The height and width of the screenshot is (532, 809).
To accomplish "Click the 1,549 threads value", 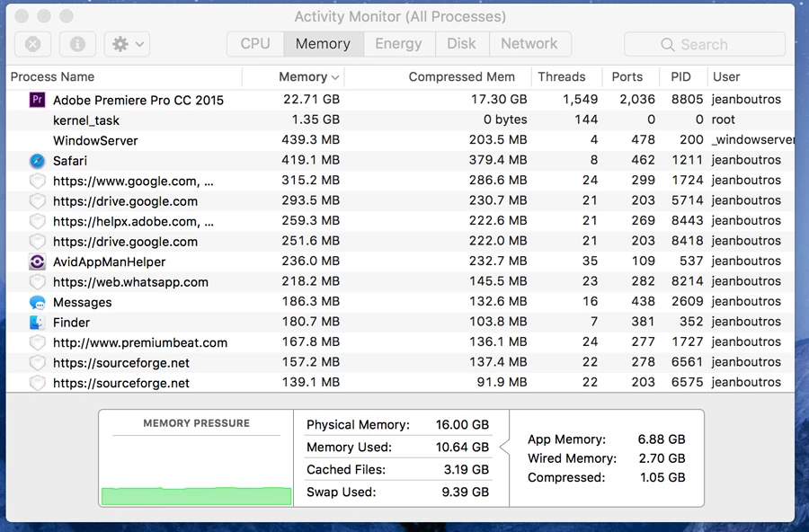I will [580, 99].
